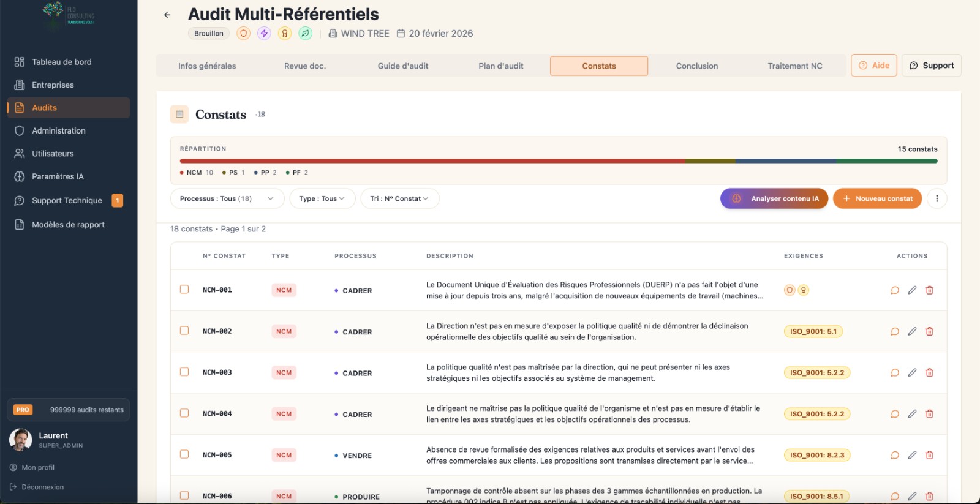Click Nouveau constat button
Viewport: 980px width, 504px height.
point(877,198)
